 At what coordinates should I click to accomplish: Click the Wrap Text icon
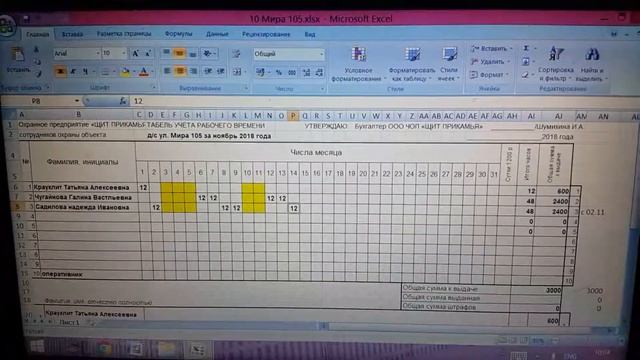pos(236,54)
